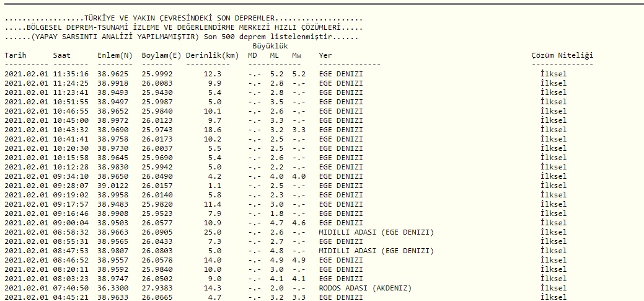This screenshot has width=644, height=301.
Task: Click the Mw column header
Action: pos(297,55)
